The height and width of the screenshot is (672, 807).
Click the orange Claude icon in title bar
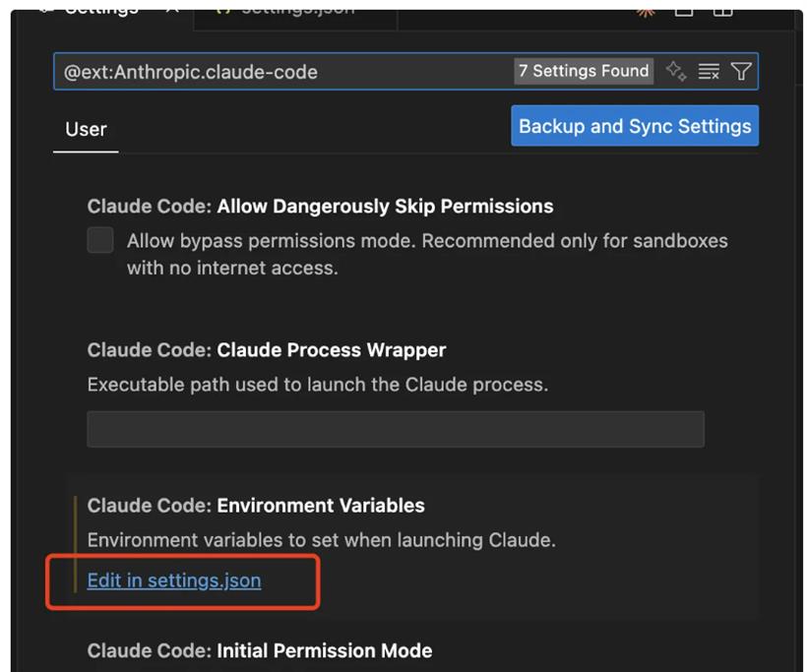[x=646, y=10]
